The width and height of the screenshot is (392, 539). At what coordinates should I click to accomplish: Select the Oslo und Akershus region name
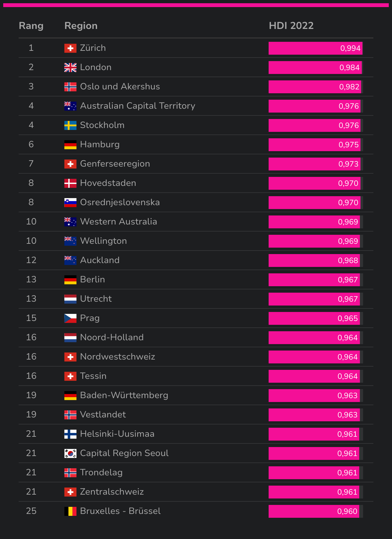point(120,87)
